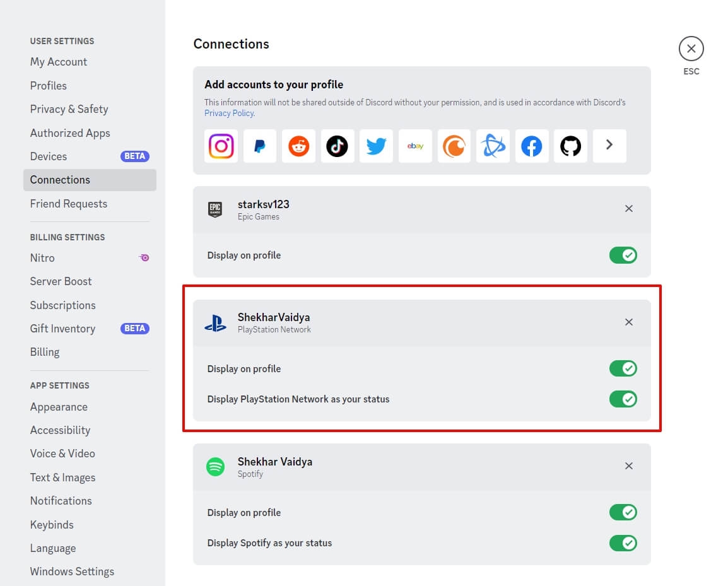Image resolution: width=728 pixels, height=586 pixels.
Task: Connect a TikTok account
Action: point(338,146)
